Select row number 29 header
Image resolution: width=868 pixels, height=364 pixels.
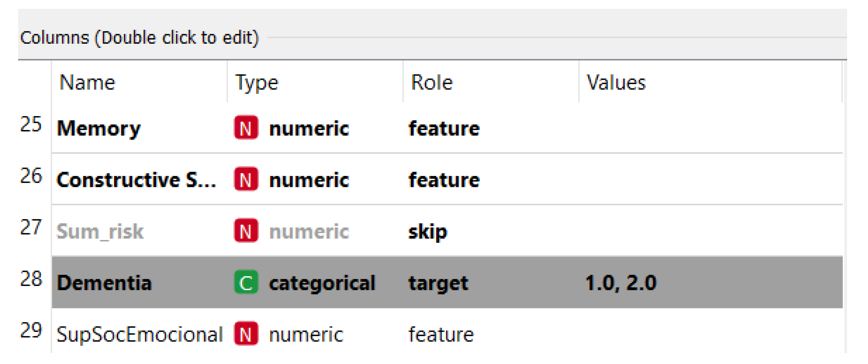click(x=31, y=330)
